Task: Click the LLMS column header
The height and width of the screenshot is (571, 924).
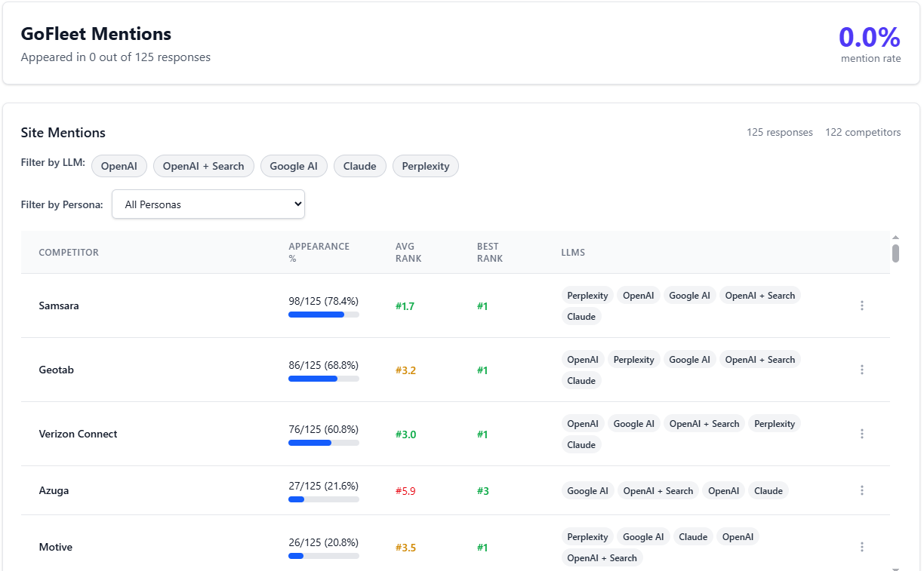Action: [x=573, y=253]
